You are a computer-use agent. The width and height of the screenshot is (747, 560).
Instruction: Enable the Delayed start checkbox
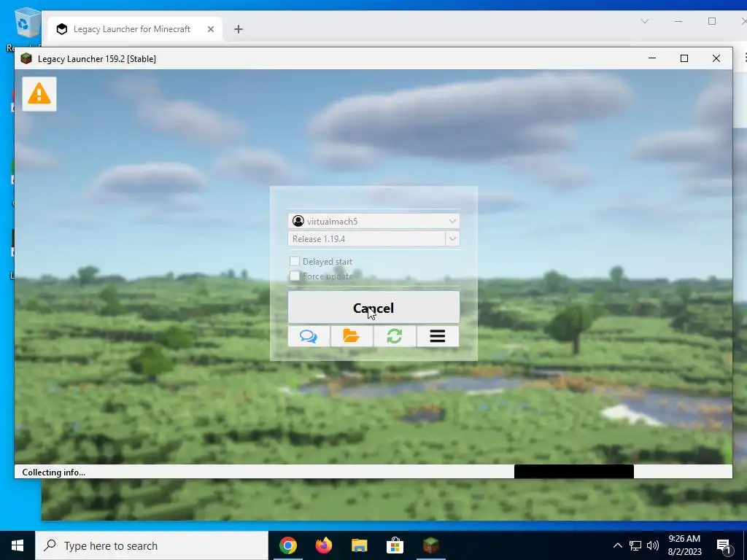(x=295, y=262)
